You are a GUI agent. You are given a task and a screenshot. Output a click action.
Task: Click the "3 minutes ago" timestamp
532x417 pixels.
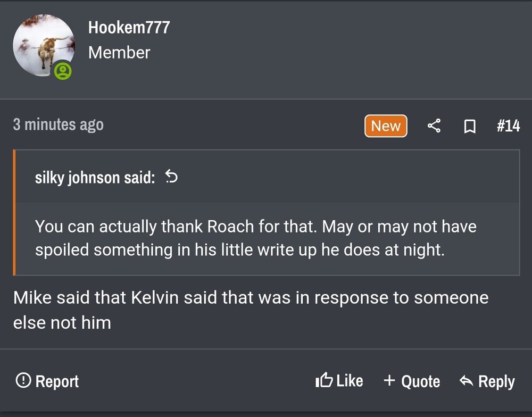[x=58, y=124]
